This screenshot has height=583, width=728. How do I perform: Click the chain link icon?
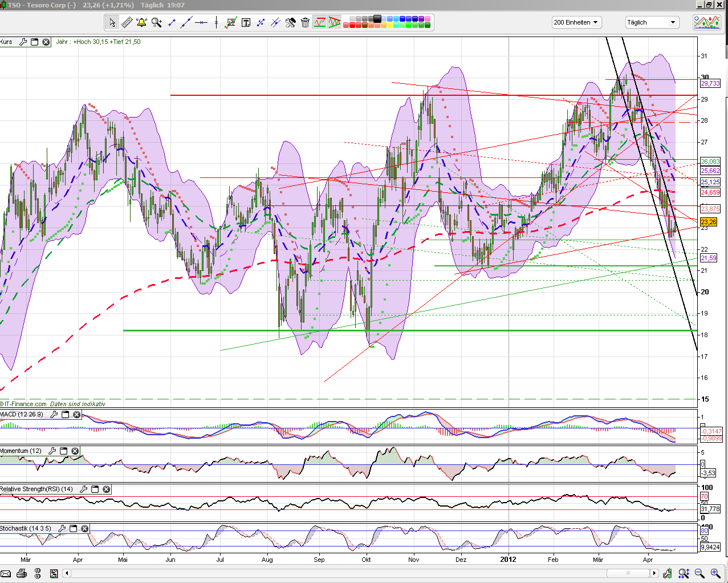pyautogui.click(x=38, y=573)
